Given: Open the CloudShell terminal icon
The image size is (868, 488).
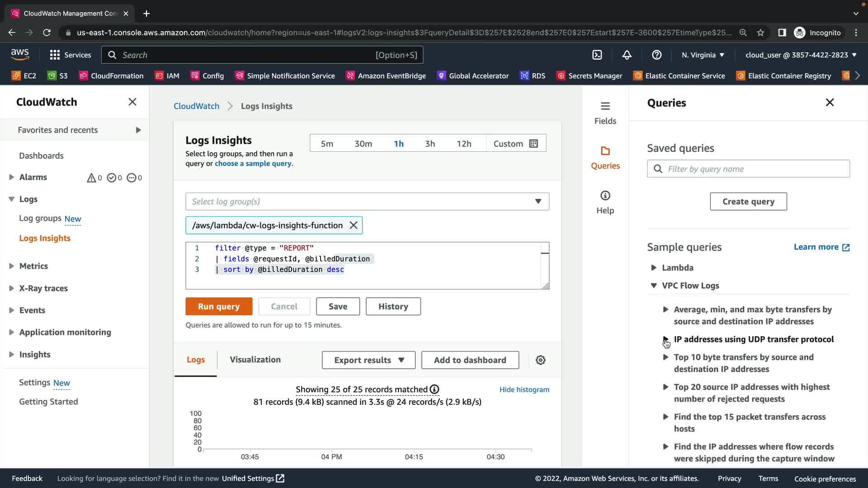Looking at the screenshot, I should (597, 55).
